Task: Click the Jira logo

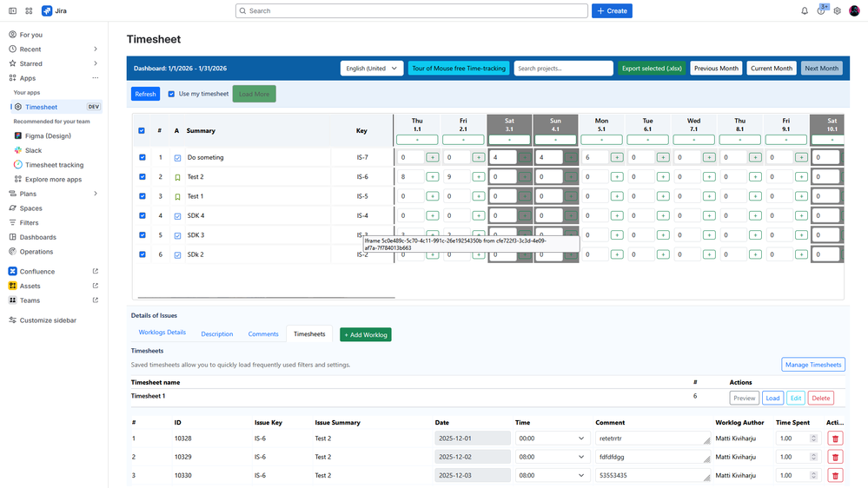Action: pos(54,10)
